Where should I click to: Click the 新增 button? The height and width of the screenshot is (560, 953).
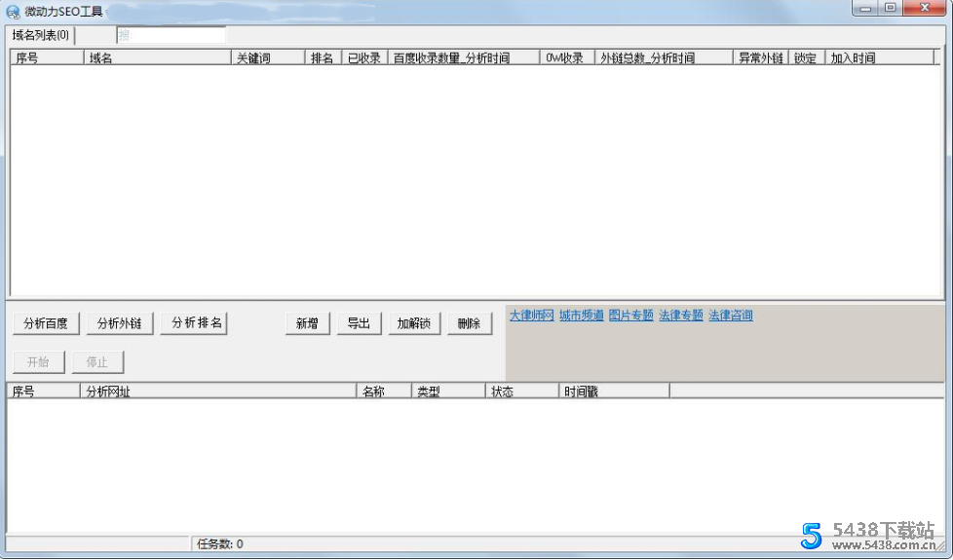tap(308, 323)
